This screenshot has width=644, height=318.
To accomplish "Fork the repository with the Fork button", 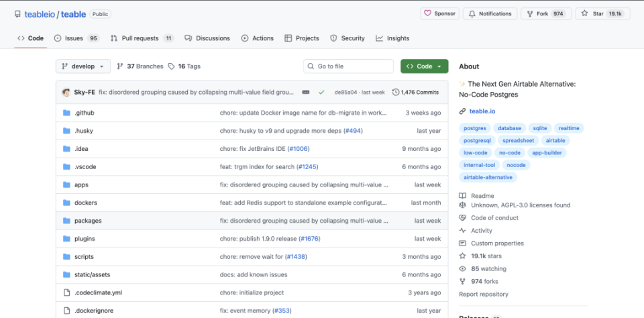I will [x=547, y=13].
